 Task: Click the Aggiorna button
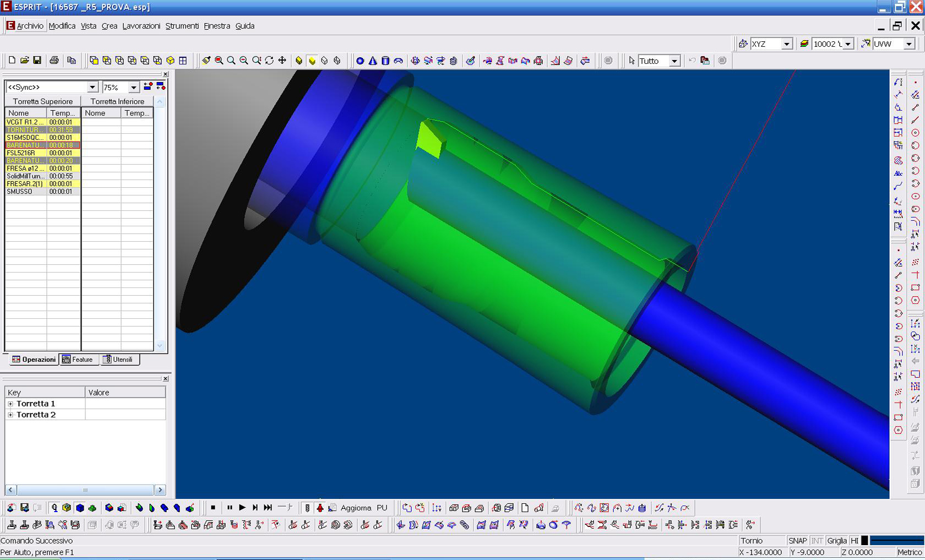[356, 508]
